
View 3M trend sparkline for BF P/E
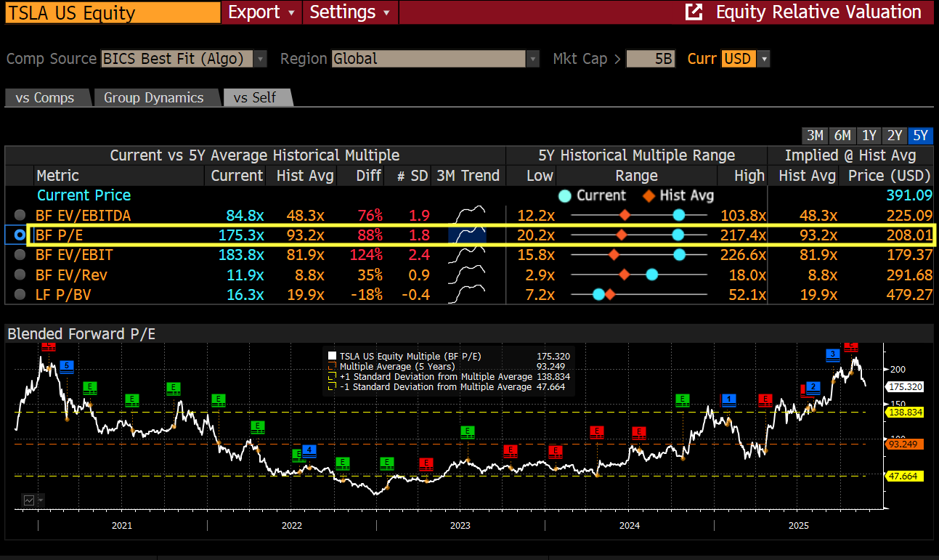(468, 235)
